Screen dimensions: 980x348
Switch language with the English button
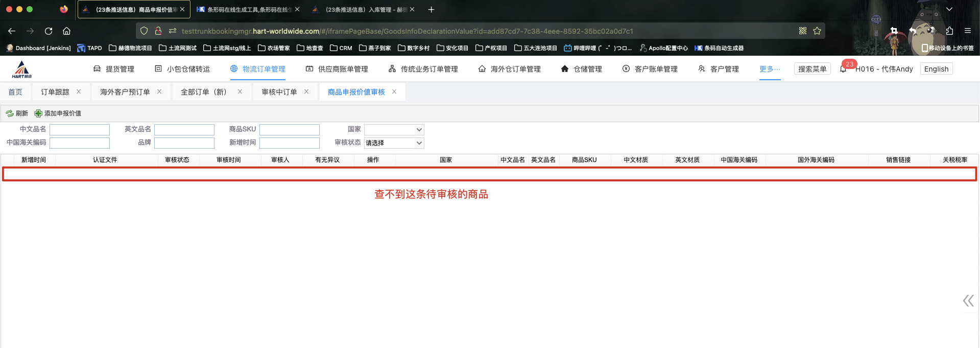click(x=936, y=69)
